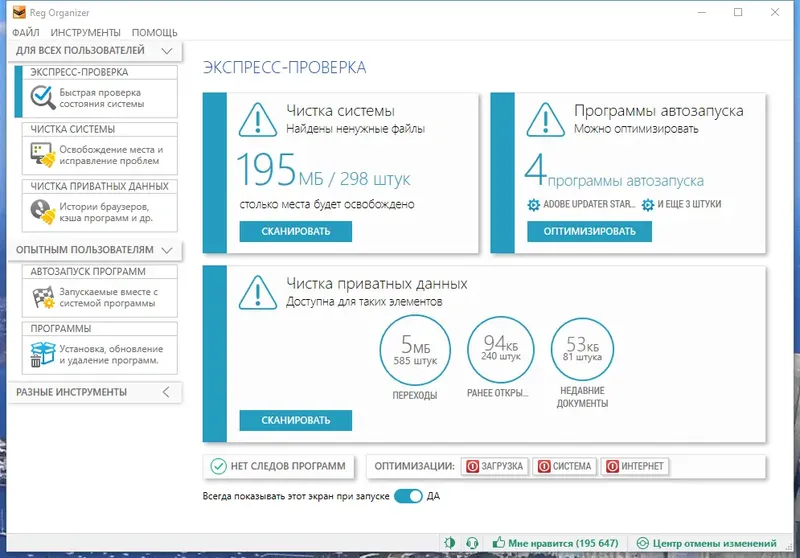The height and width of the screenshot is (558, 800).
Task: Click the warning triangle in Чистка приватных данных card
Action: [x=258, y=292]
